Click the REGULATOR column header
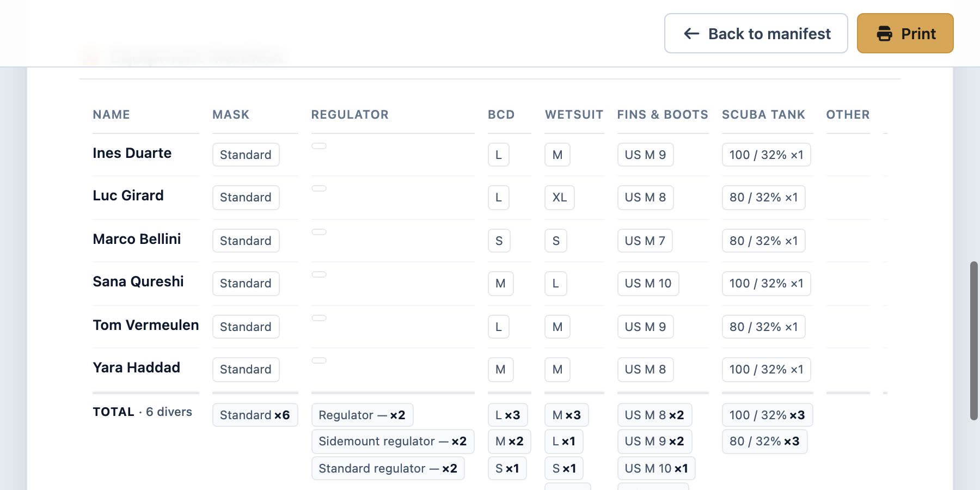 click(x=350, y=114)
